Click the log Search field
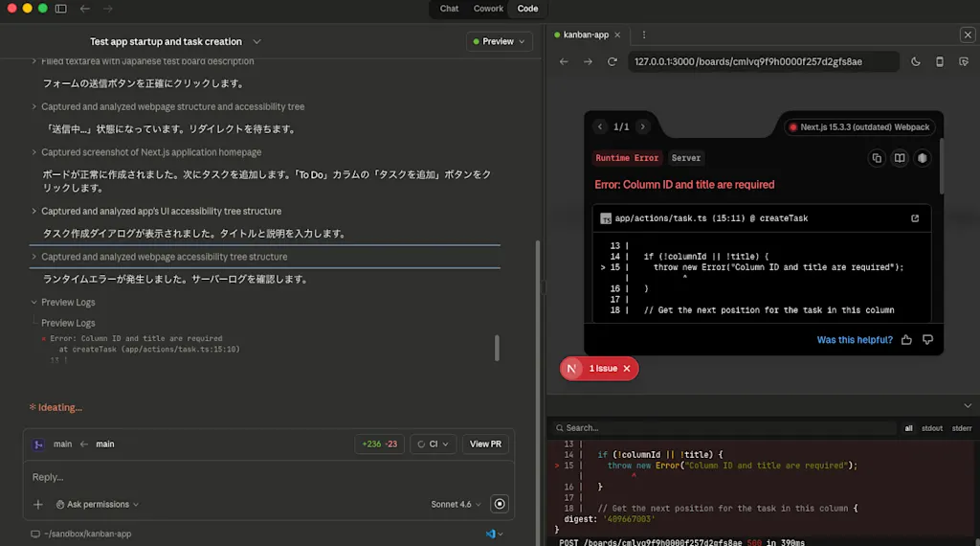980x546 pixels. pos(725,428)
